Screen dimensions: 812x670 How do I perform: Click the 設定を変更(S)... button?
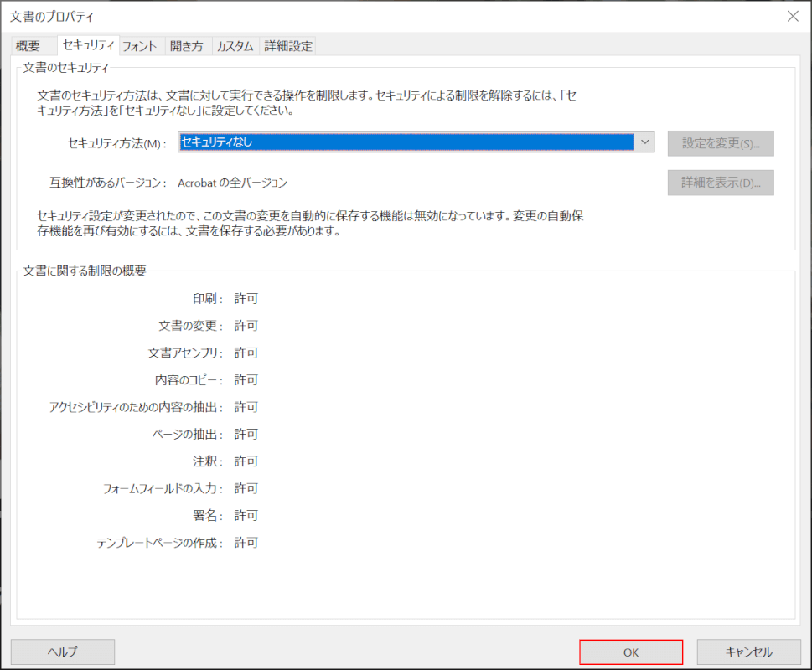point(721,143)
